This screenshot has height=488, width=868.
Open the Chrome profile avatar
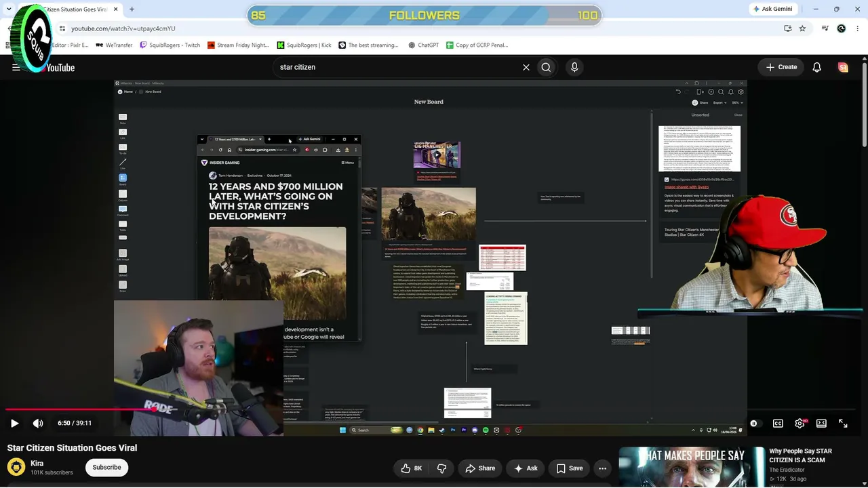coord(842,28)
